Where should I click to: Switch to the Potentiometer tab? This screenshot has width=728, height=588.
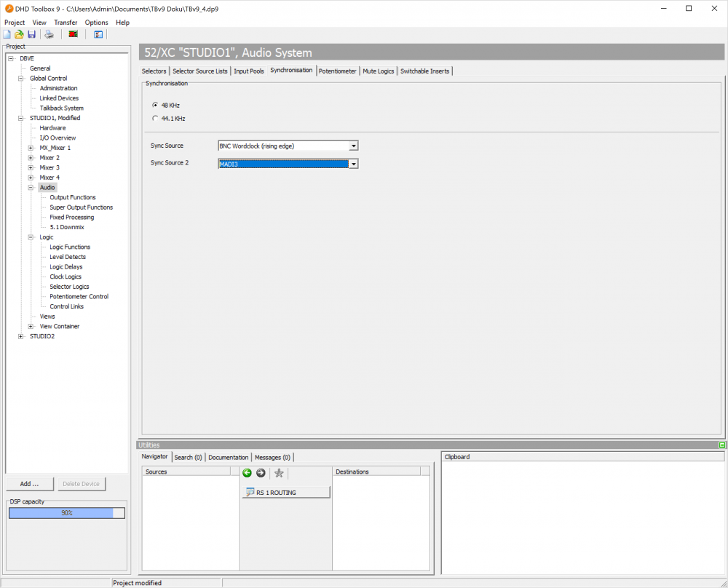(x=337, y=71)
